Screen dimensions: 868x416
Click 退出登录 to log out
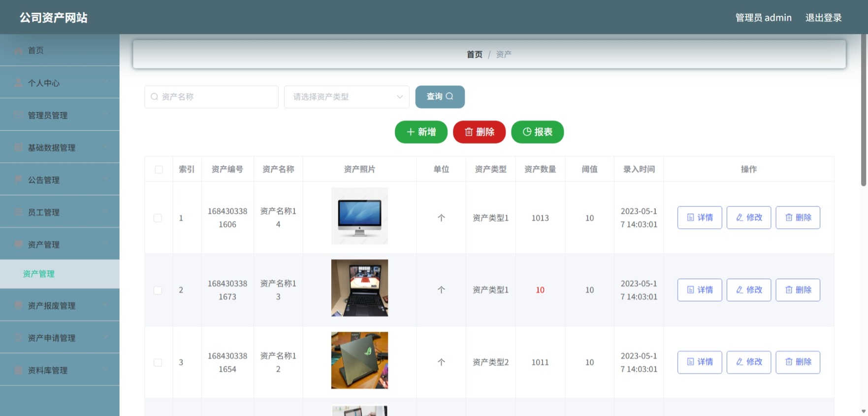(823, 18)
